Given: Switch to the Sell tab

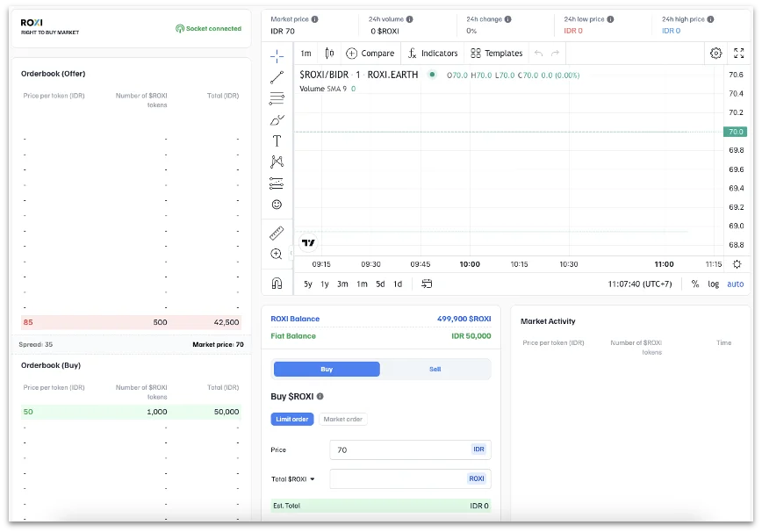Looking at the screenshot, I should tap(435, 370).
